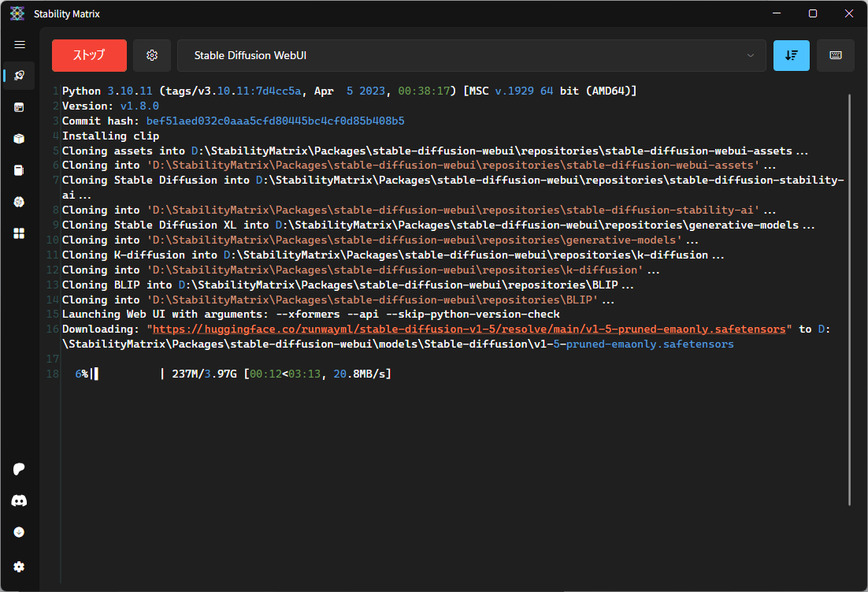
Task: Click the commit hash text in console
Action: [275, 121]
